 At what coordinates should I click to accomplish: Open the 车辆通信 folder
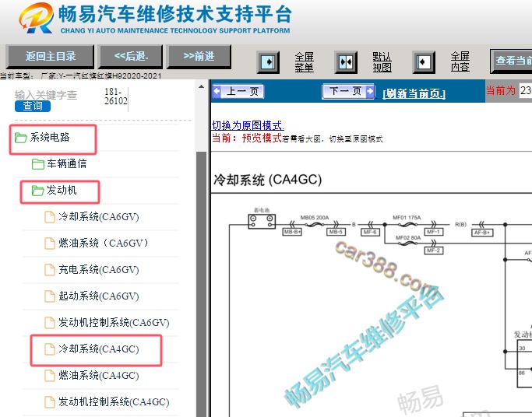(x=66, y=164)
